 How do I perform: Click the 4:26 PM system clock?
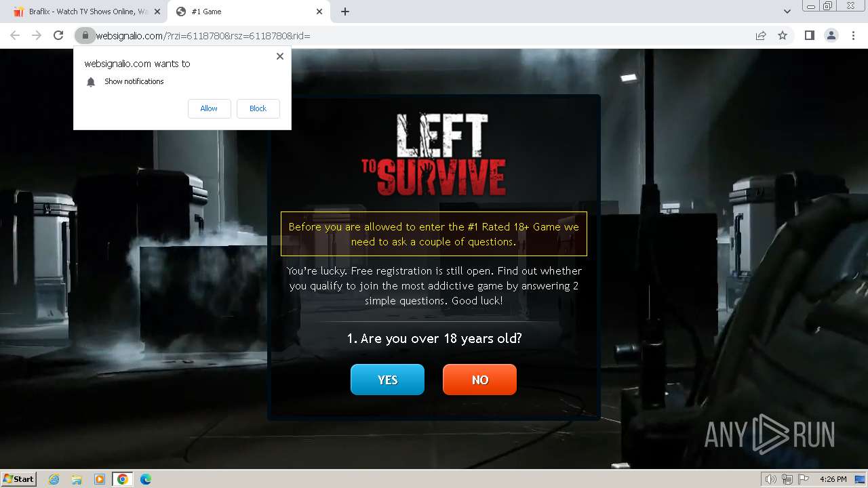click(833, 479)
